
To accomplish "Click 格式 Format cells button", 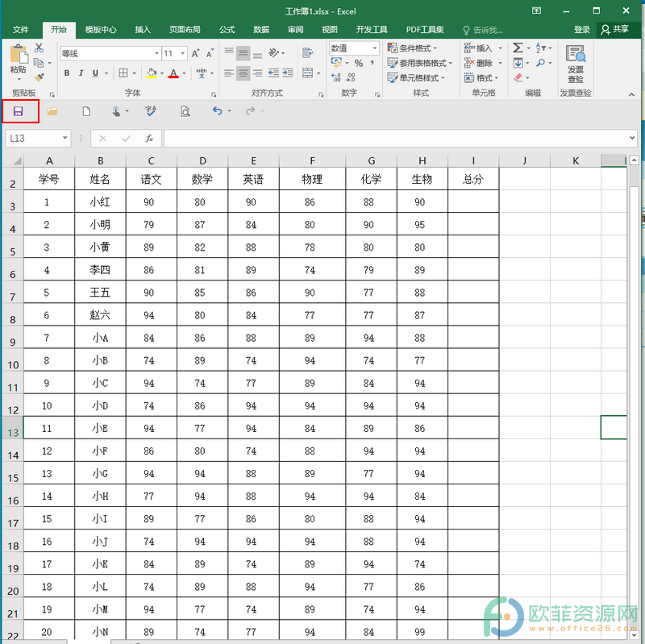I will (x=481, y=77).
